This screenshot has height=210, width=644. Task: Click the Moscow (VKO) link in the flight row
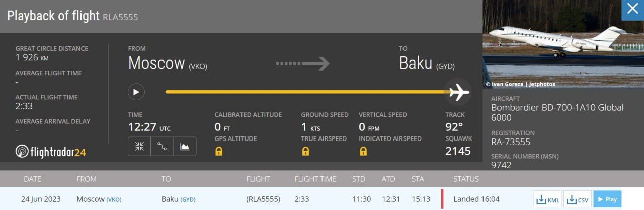(x=99, y=199)
